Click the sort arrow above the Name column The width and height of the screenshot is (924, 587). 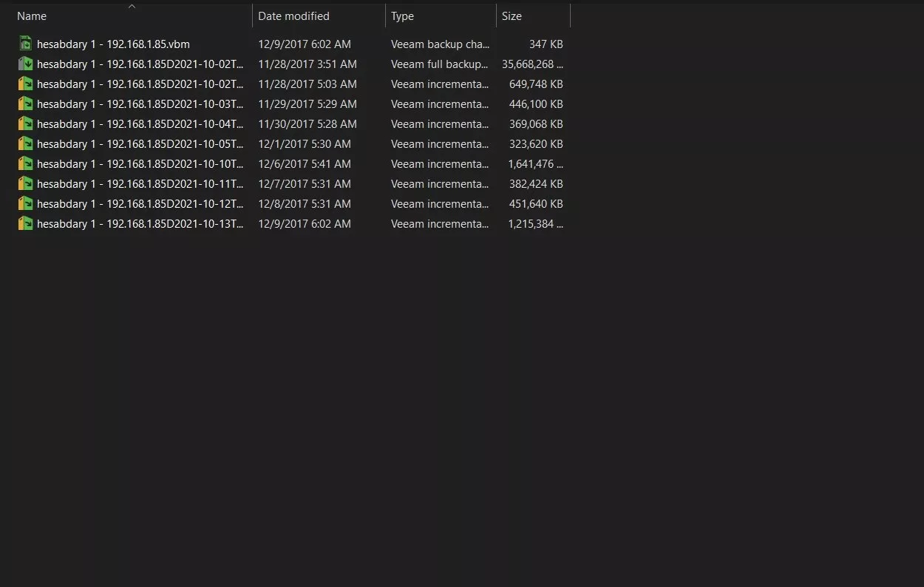click(x=132, y=6)
